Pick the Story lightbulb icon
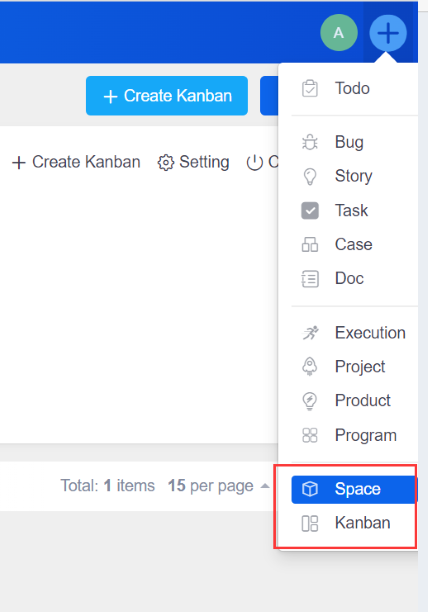 tap(310, 176)
